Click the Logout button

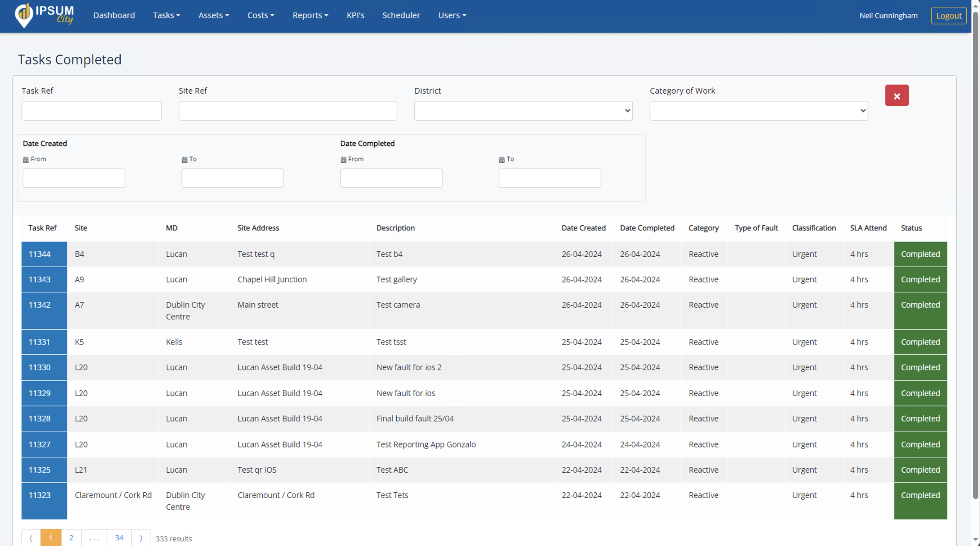coord(948,16)
